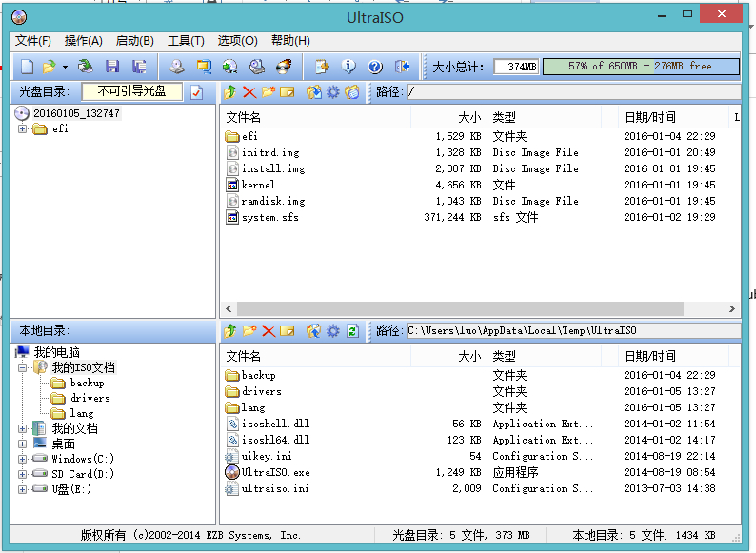Sort local list by 类型 column header
The width and height of the screenshot is (756, 553).
pos(544,356)
